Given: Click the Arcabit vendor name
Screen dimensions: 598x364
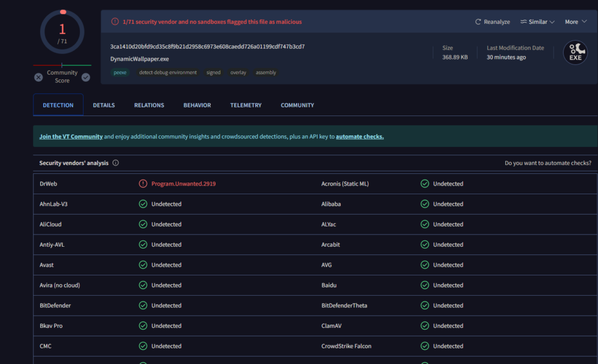Looking at the screenshot, I should coord(331,244).
